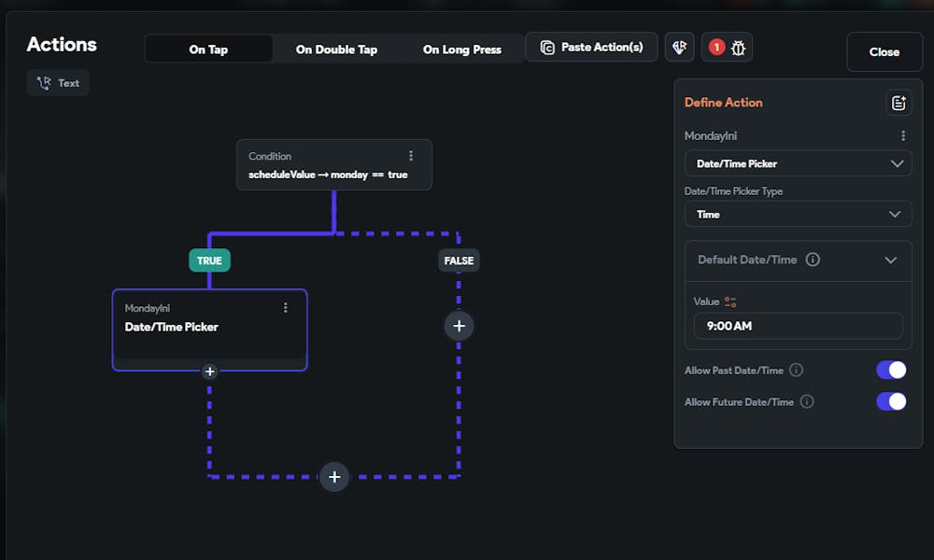Image resolution: width=934 pixels, height=560 pixels.
Task: Open the Condition node's three-dot menu
Action: 411,156
